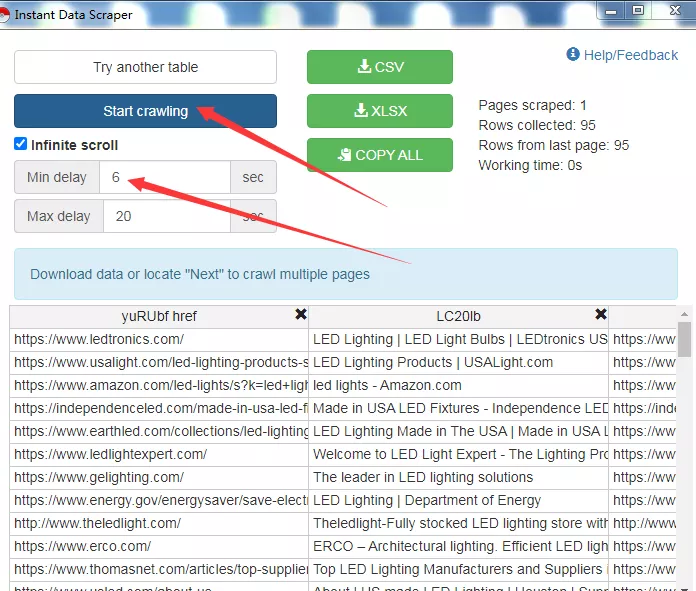Toggle the Infinite scroll checkbox

click(20, 143)
